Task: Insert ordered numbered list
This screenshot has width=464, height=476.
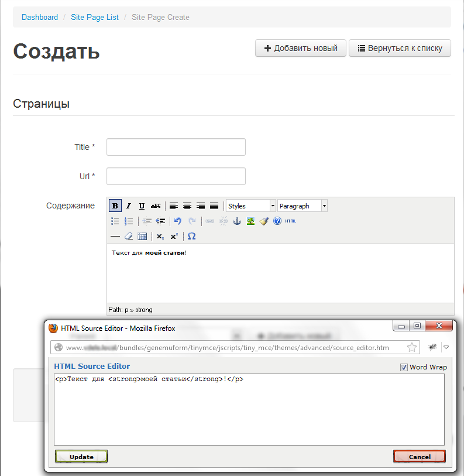Action: point(128,221)
